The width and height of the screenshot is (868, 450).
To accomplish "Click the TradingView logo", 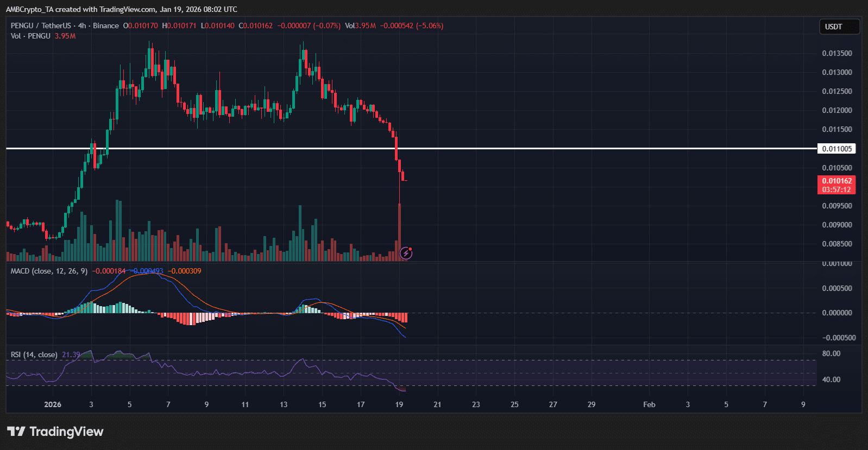I will coord(55,432).
